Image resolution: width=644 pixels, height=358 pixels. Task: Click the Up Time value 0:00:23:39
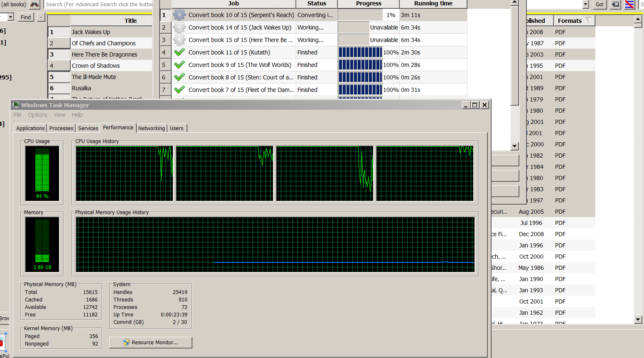pos(174,315)
